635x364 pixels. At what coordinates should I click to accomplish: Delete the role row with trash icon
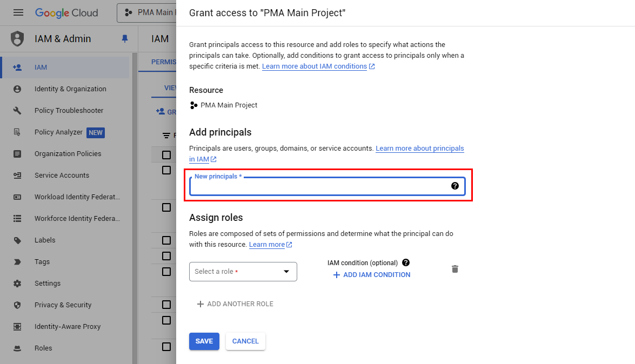pos(455,269)
